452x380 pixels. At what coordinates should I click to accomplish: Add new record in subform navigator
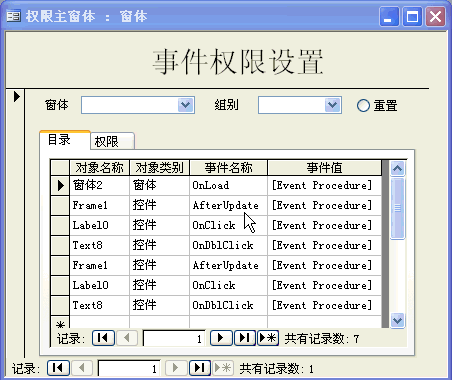point(268,338)
